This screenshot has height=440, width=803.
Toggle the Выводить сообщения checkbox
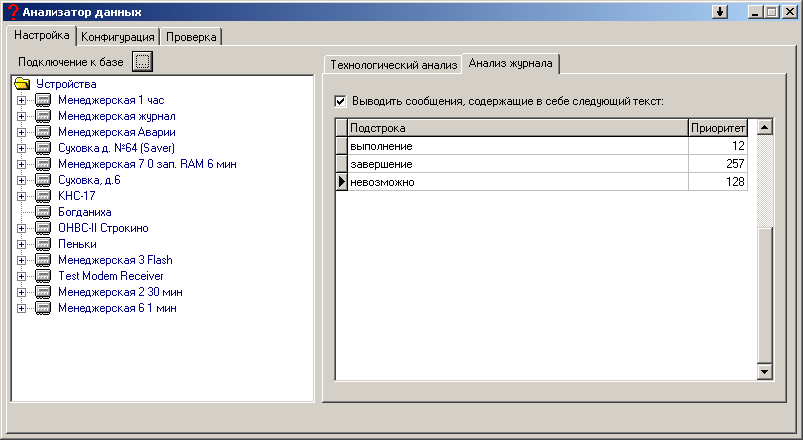click(340, 101)
